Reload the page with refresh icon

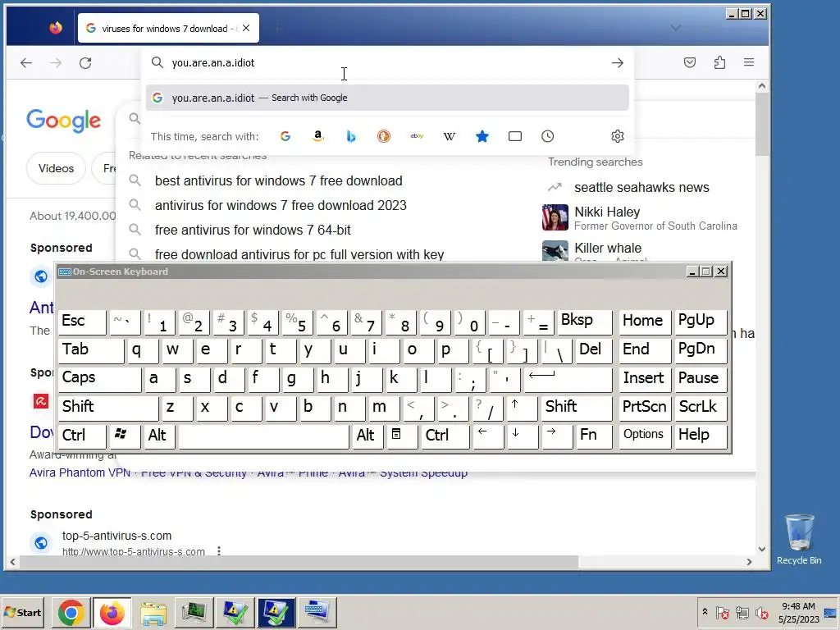85,63
